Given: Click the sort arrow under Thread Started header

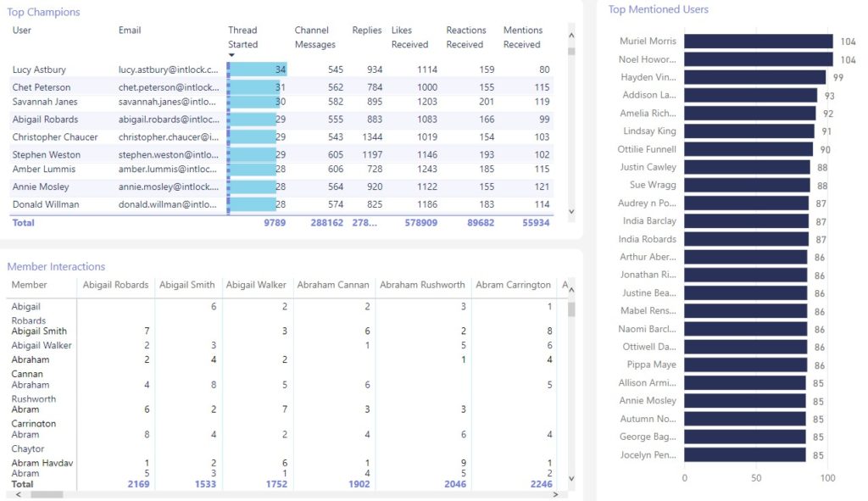Looking at the screenshot, I should click(230, 53).
